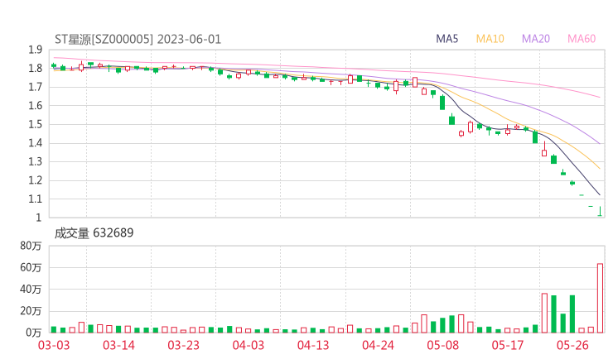
Task: Click the 40万 volume axis label
Action: (31, 290)
